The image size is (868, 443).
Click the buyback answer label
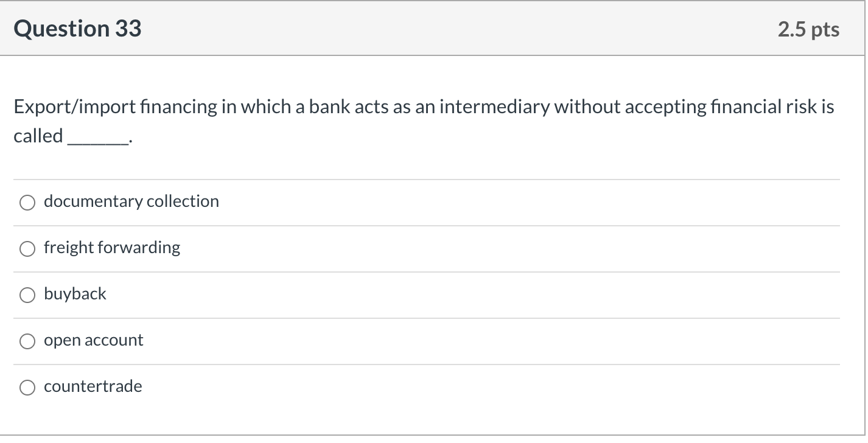coord(75,294)
